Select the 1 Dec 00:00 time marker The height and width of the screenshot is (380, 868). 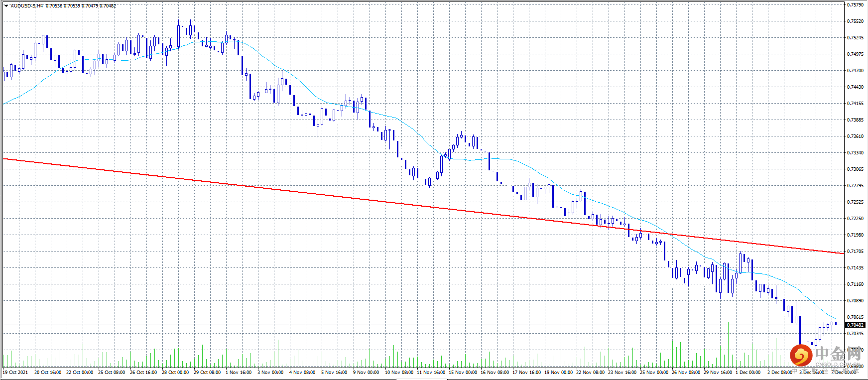[x=748, y=373]
